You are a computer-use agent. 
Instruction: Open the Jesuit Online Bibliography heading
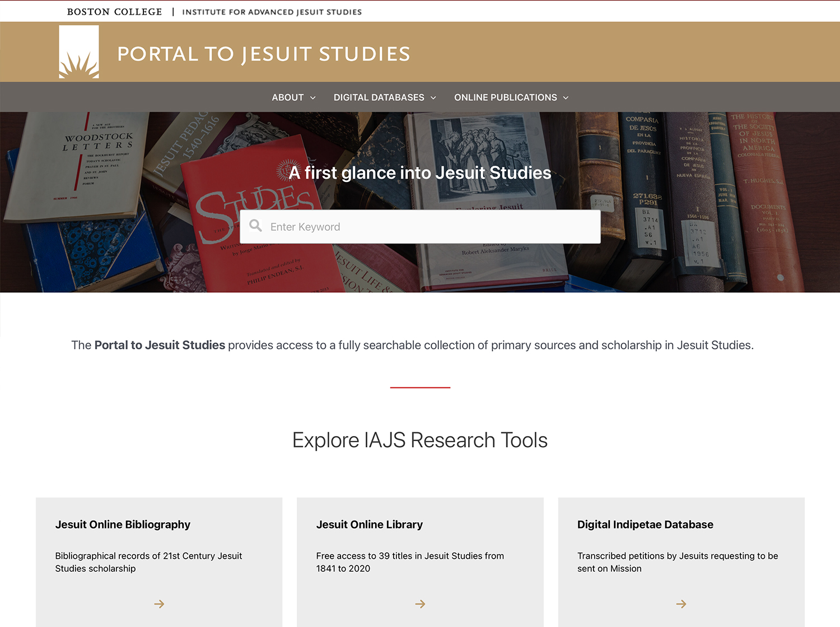tap(123, 525)
